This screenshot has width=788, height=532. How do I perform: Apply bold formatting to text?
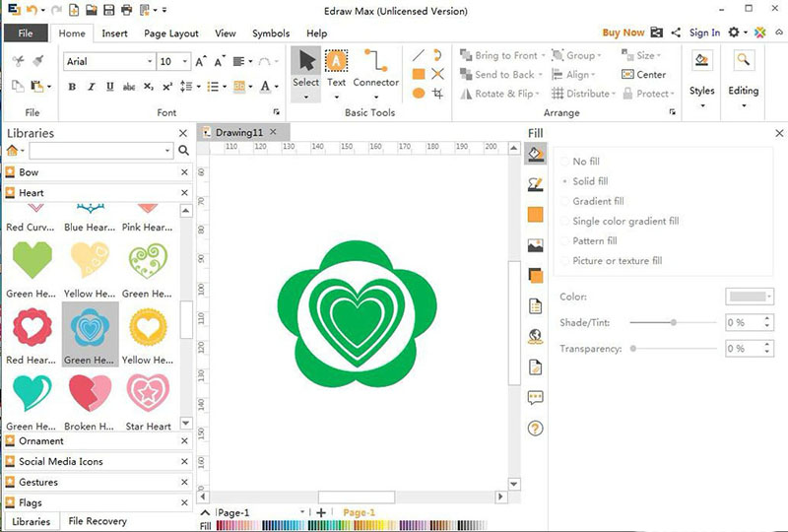point(72,87)
